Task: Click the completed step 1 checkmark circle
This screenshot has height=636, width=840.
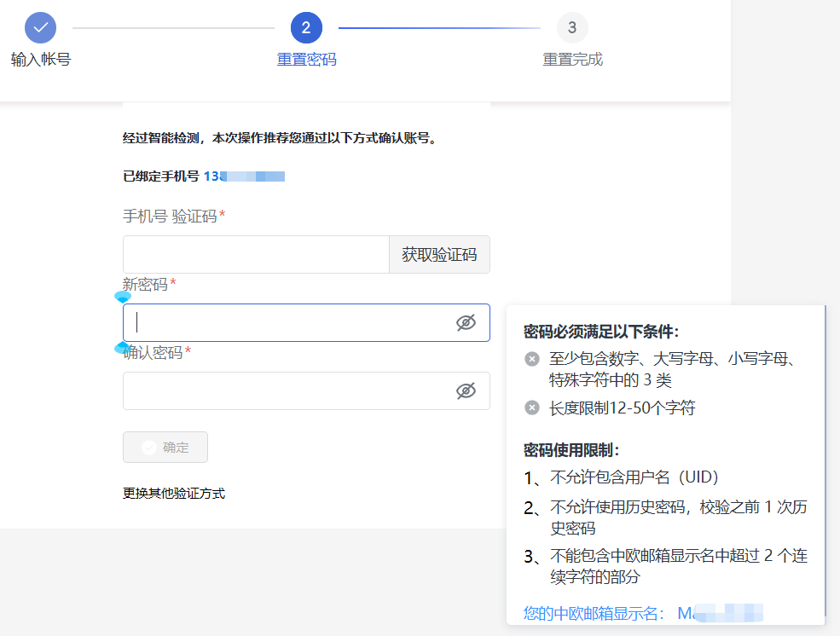Action: tap(40, 27)
